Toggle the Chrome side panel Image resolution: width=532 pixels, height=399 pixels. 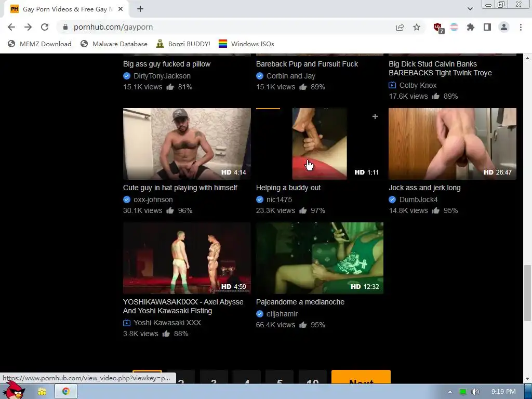click(487, 27)
